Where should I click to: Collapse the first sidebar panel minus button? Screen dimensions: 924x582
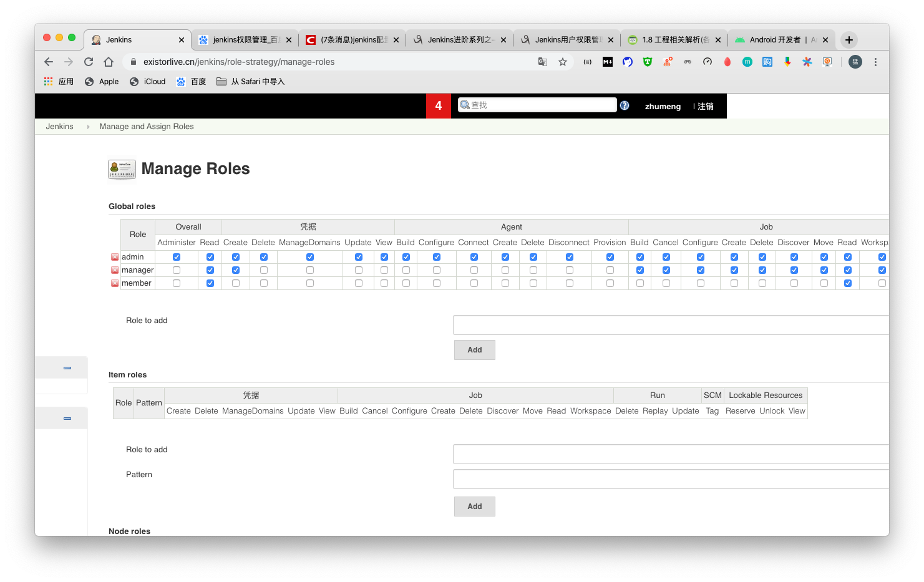tap(67, 368)
